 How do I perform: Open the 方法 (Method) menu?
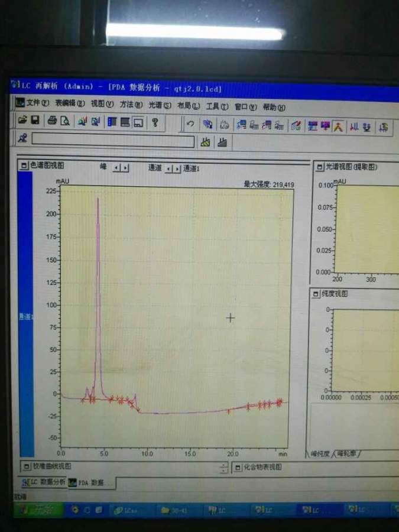[x=131, y=105]
